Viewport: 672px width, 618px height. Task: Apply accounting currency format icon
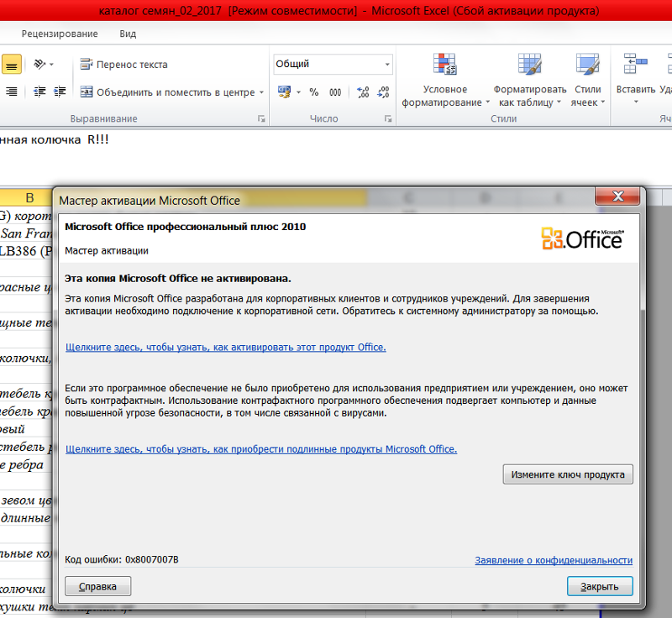coord(284,92)
